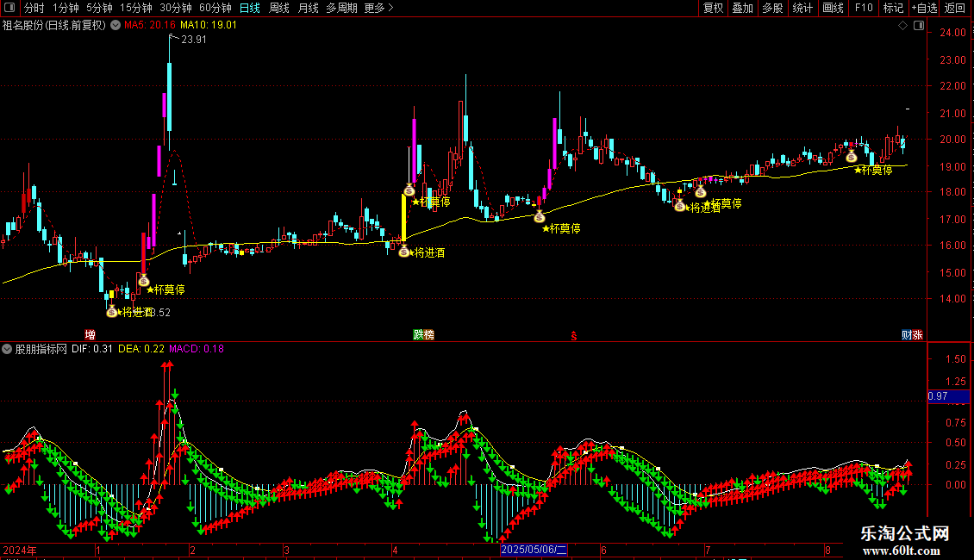This screenshot has width=974, height=560.
Task: Click the 20.00 price axis label
Action: point(952,140)
